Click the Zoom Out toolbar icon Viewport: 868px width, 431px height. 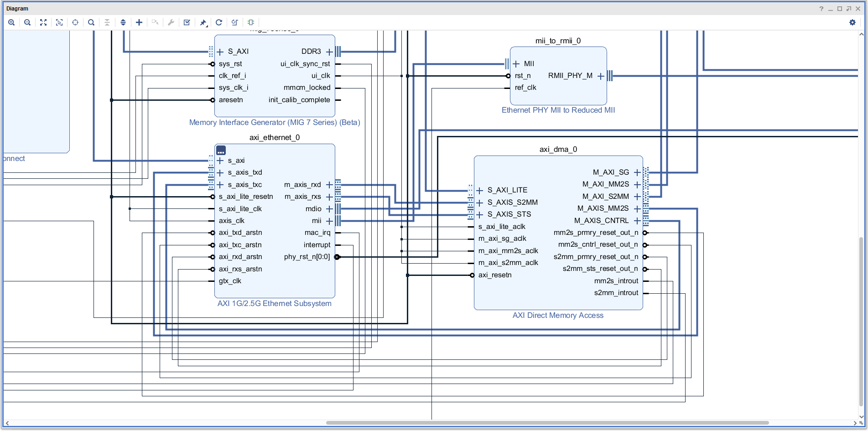[27, 22]
